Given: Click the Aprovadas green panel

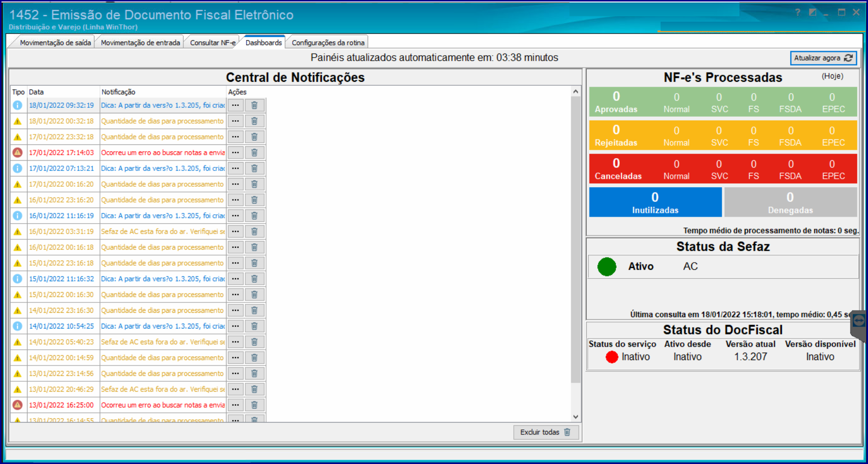Looking at the screenshot, I should [x=723, y=102].
